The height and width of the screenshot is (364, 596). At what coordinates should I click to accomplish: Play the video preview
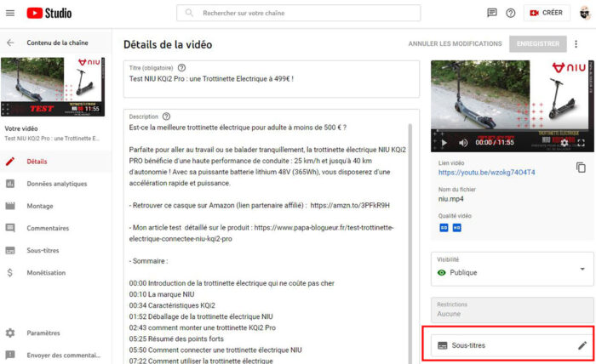point(444,143)
